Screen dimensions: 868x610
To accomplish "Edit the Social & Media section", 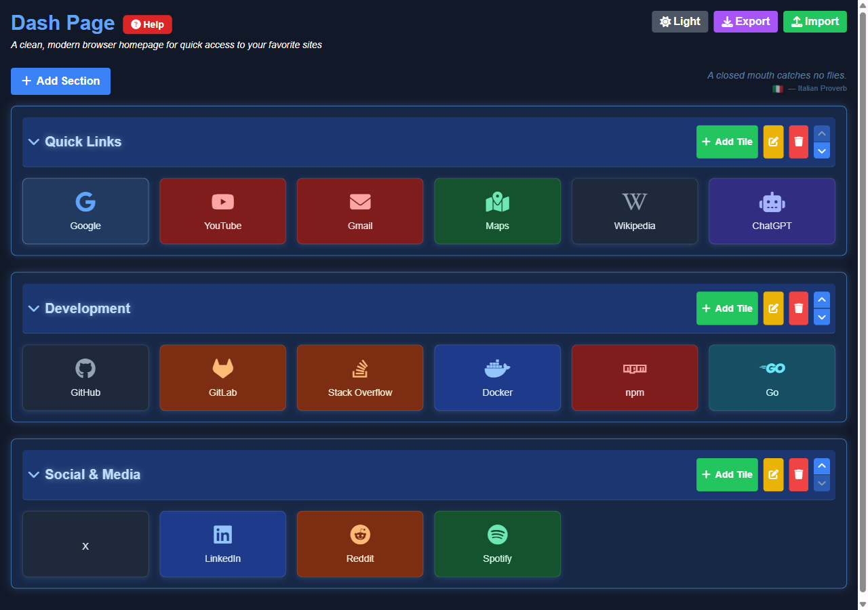I will (x=773, y=474).
